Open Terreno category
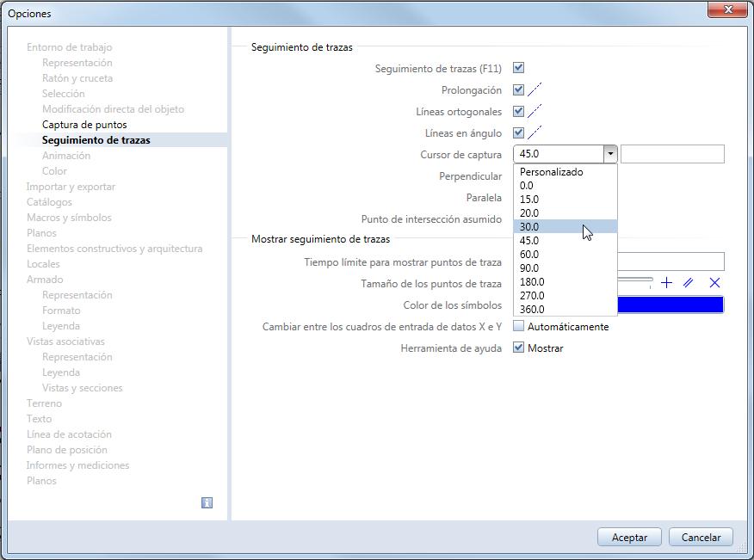 coord(44,403)
